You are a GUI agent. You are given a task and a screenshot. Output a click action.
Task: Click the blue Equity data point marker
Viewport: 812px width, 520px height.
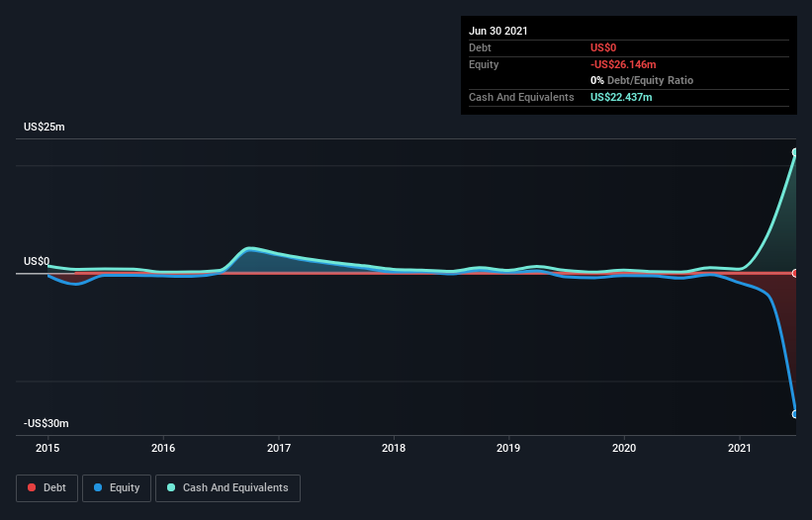(x=795, y=414)
